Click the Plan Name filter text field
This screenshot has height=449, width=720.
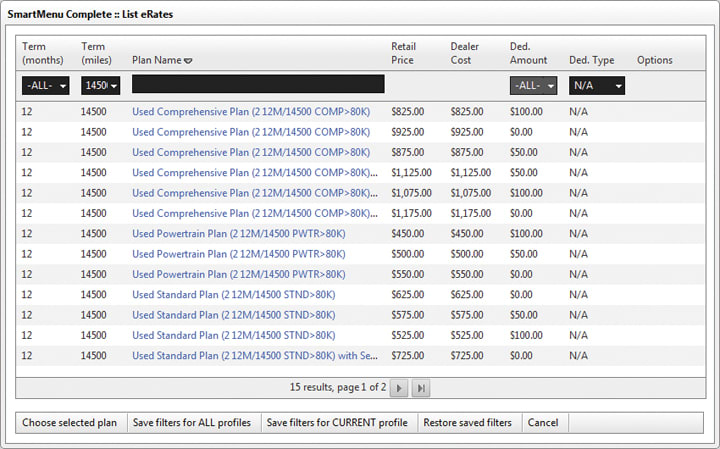[258, 85]
